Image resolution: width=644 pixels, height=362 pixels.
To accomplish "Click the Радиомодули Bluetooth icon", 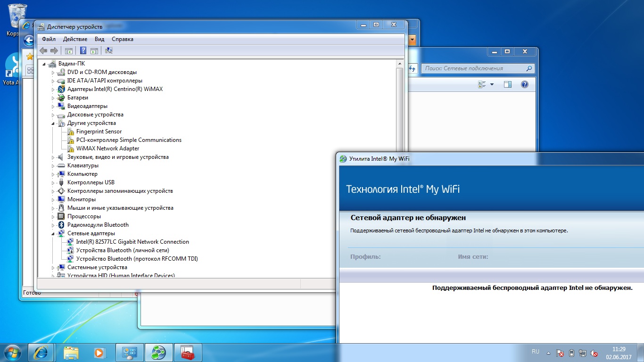I will (61, 225).
